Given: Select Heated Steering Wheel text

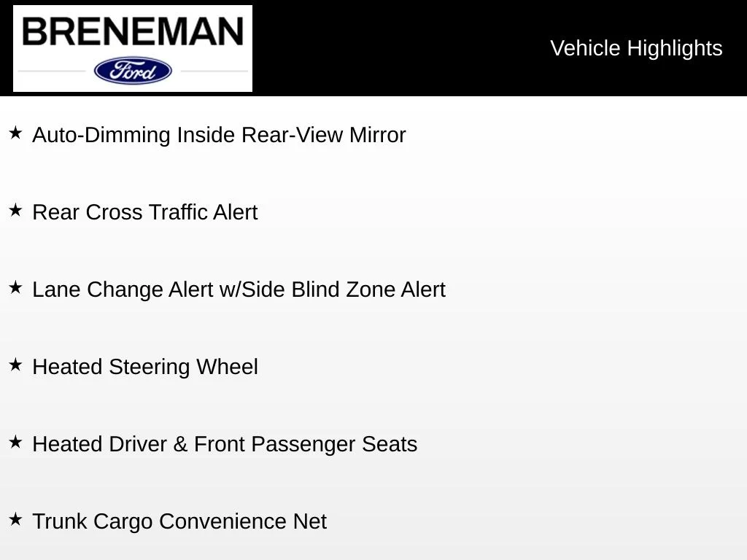Looking at the screenshot, I should (x=145, y=367).
